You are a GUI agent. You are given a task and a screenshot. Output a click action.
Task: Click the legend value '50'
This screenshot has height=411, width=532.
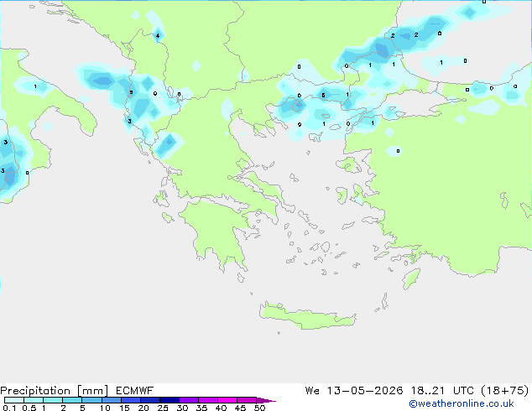(x=259, y=408)
